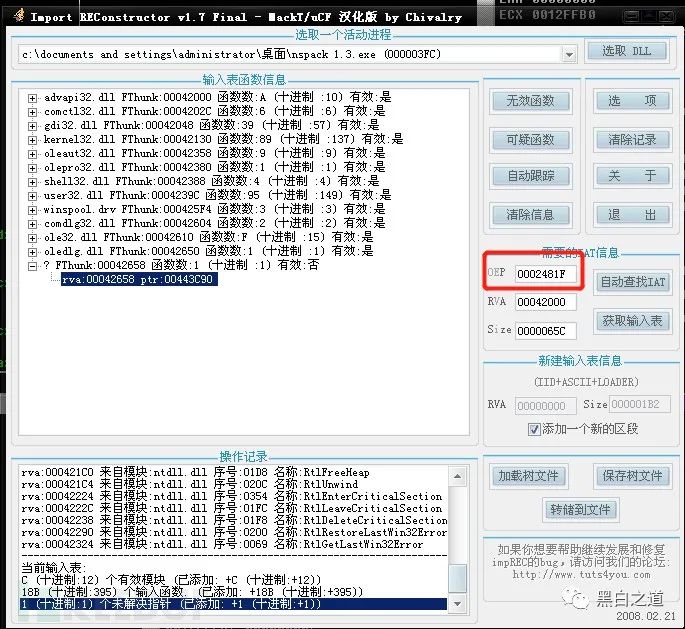Open the 选项 options button
685x629 pixels.
point(632,101)
